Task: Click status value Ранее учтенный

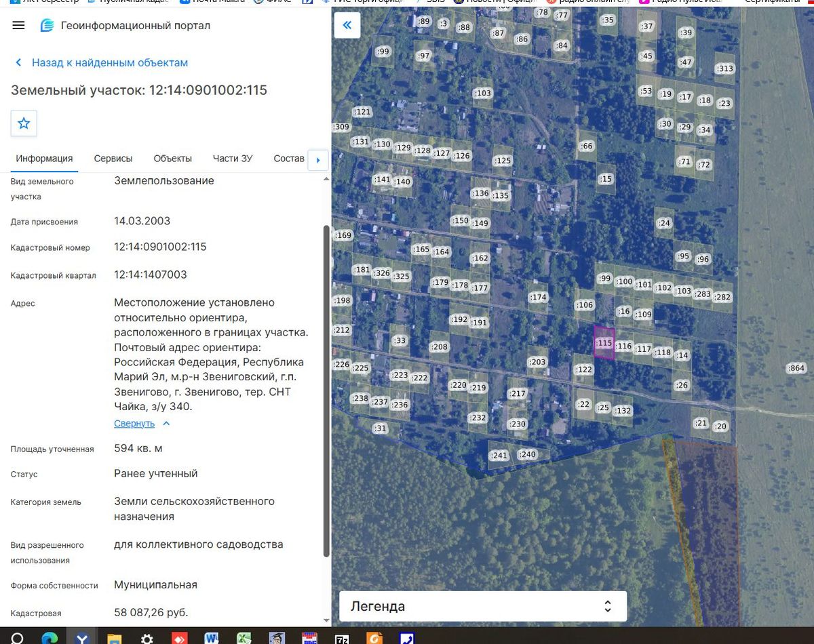Action: (156, 473)
